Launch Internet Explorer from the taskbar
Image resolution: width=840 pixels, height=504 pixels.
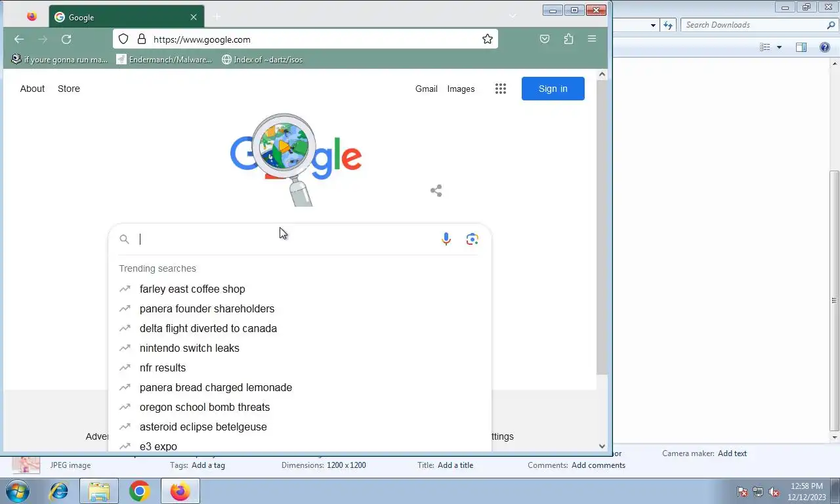tap(59, 492)
